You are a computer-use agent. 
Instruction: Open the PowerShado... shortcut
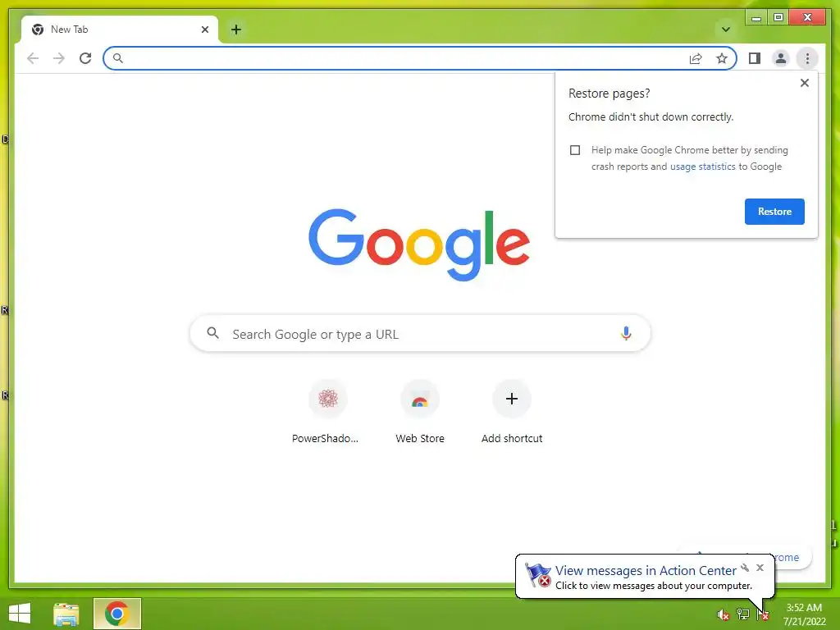pos(327,413)
